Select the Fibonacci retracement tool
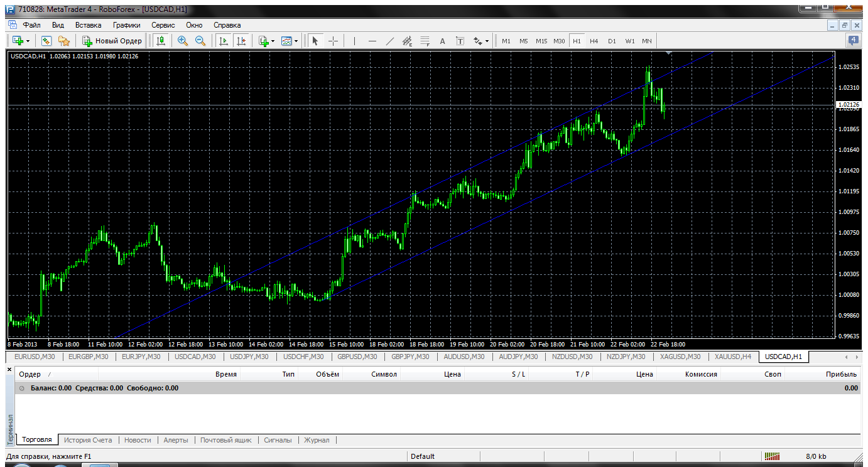This screenshot has height=467, width=868. (425, 41)
